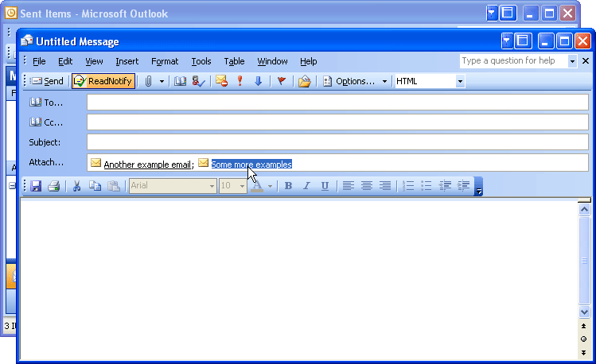The image size is (596, 364).
Task: Open the Insert menu
Action: click(x=127, y=61)
